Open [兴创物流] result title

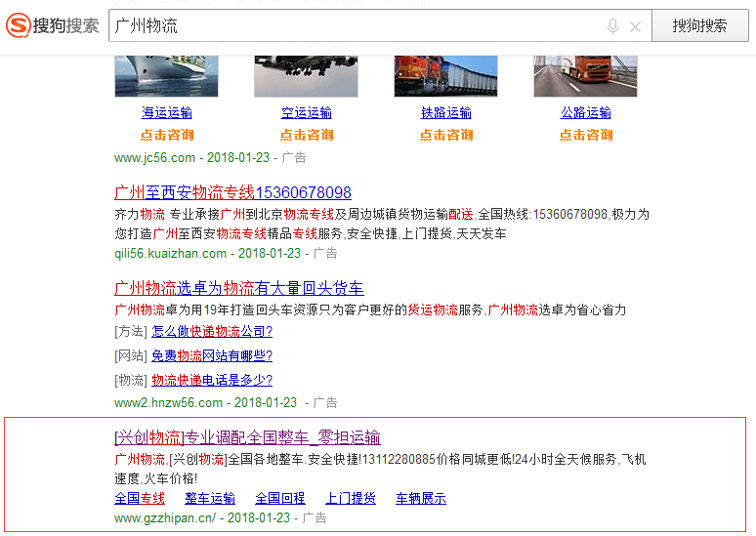point(247,437)
